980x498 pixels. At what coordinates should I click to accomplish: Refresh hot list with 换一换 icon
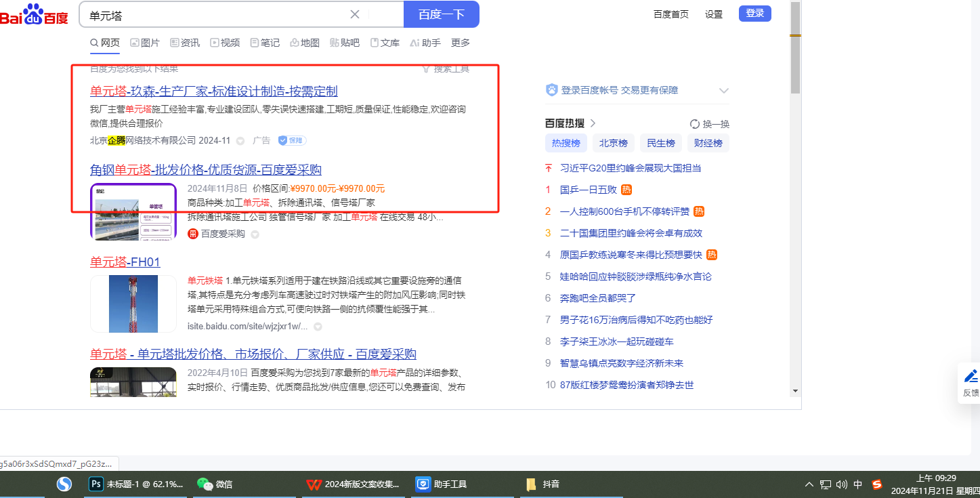[x=694, y=124]
